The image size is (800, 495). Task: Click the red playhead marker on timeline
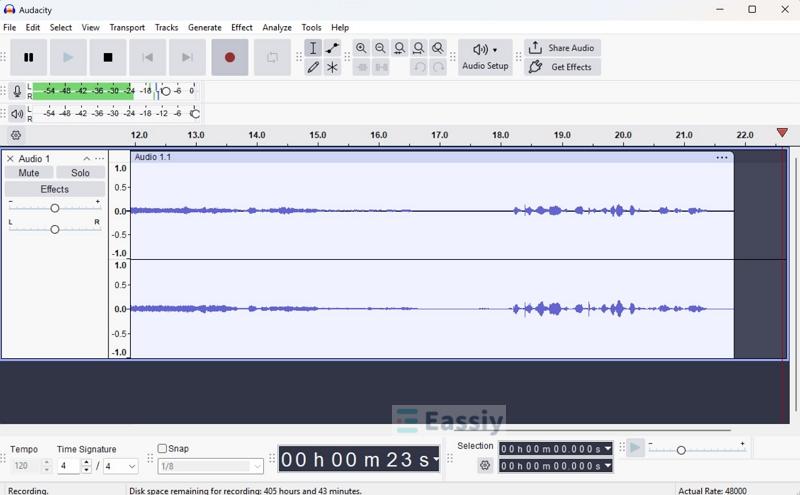[782, 133]
